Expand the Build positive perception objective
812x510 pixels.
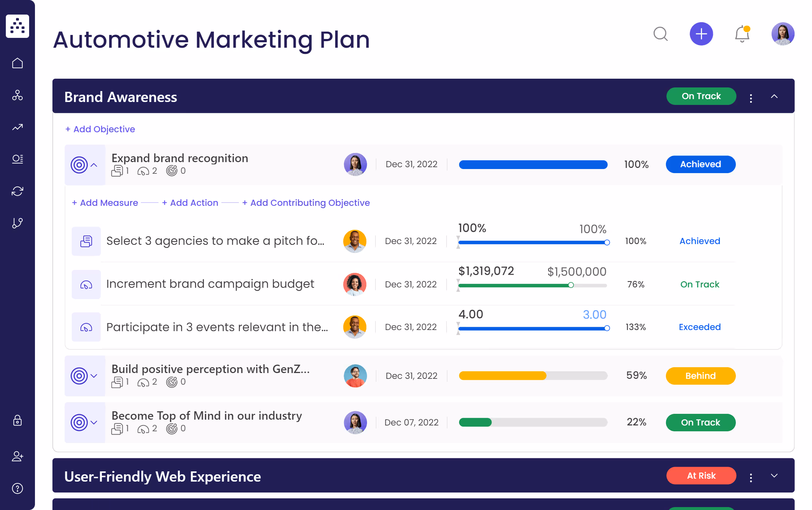[x=94, y=376]
